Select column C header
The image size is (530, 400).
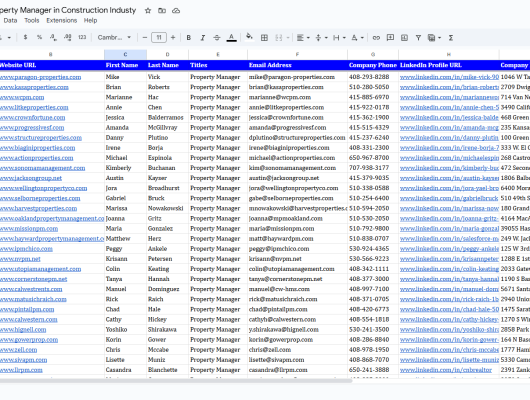[x=125, y=54]
